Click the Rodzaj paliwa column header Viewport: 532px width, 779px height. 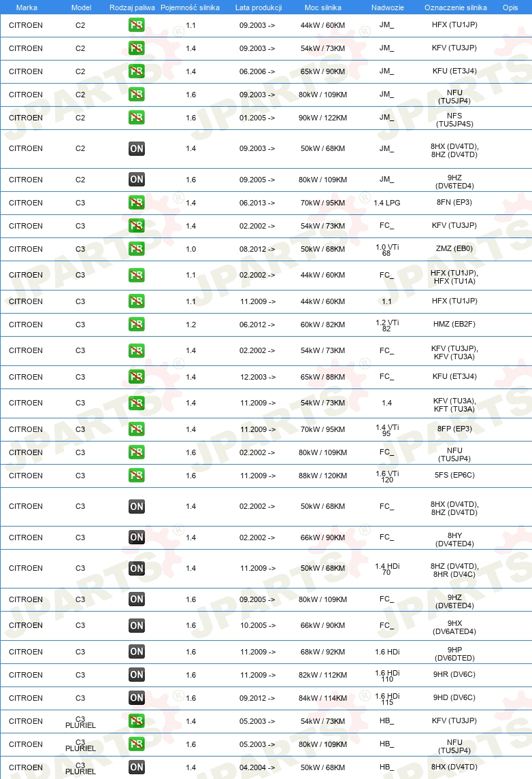pyautogui.click(x=132, y=7)
